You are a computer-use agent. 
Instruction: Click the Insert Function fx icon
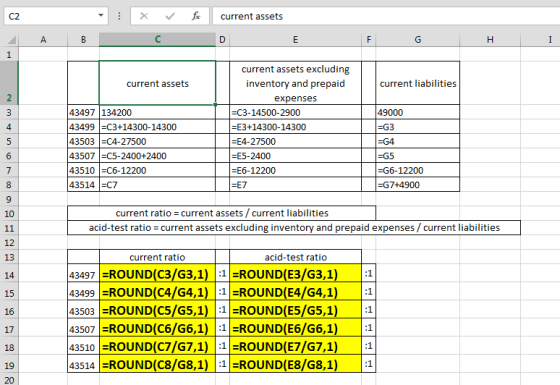(196, 16)
